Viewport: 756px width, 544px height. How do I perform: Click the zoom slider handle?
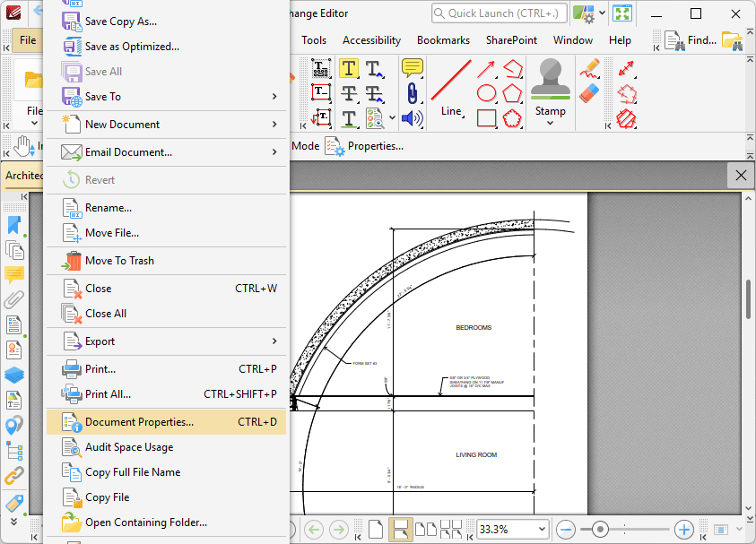coord(600,529)
